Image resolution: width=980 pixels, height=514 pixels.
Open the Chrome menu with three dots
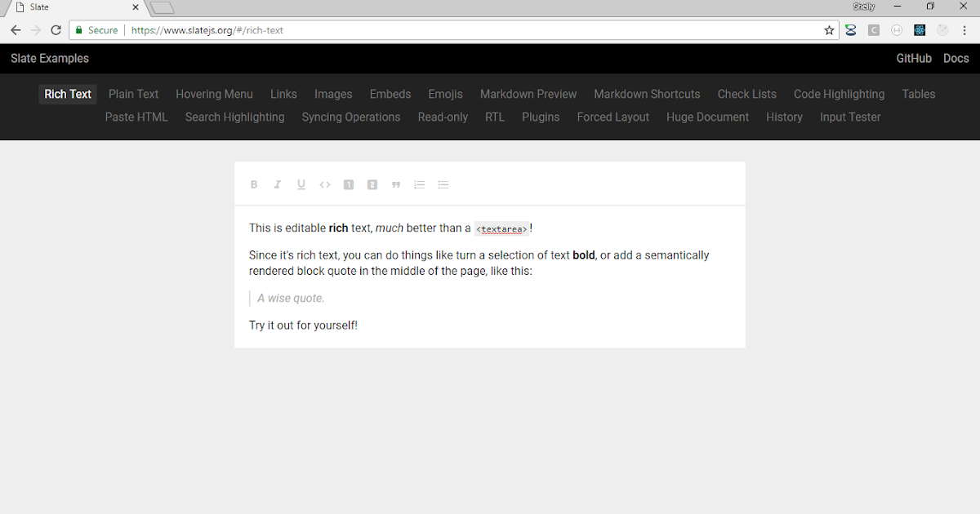[965, 29]
